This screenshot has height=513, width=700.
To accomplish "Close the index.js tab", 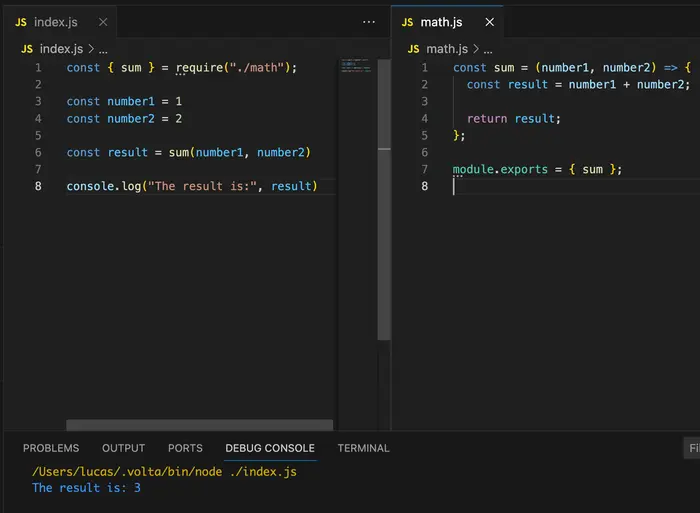I will tap(103, 22).
